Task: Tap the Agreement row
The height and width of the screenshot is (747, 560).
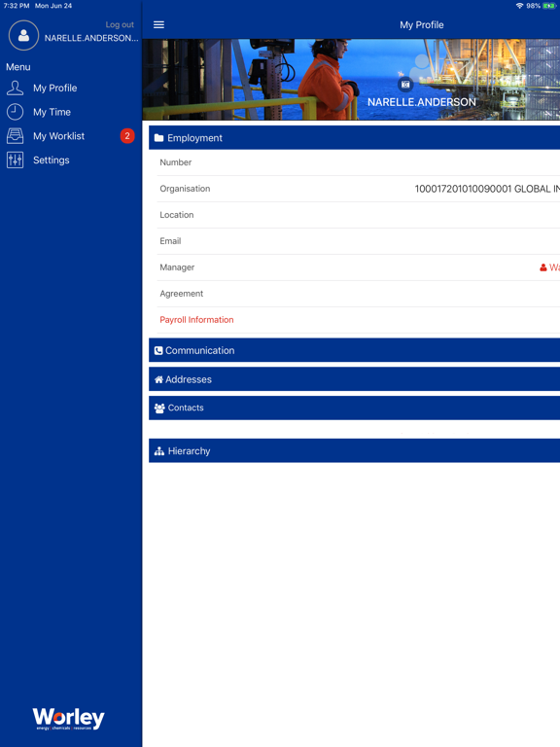Action: (359, 294)
